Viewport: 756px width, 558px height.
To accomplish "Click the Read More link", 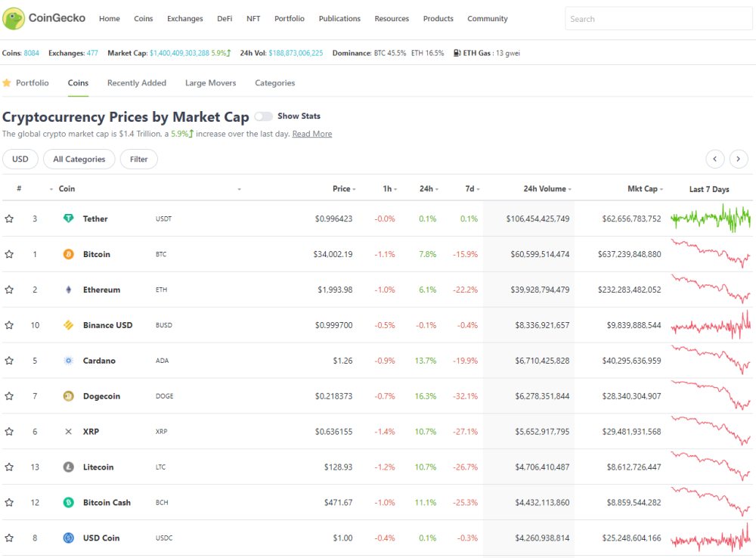I will 312,134.
